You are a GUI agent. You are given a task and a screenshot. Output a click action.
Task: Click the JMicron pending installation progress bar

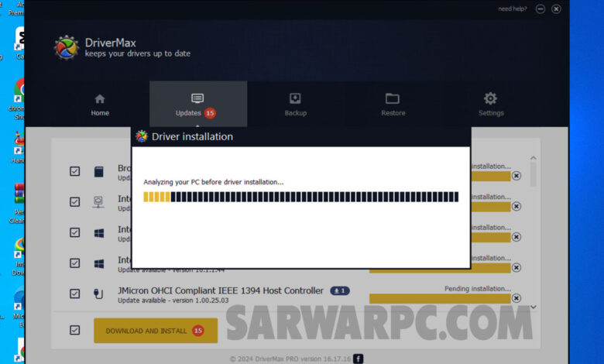(440, 298)
